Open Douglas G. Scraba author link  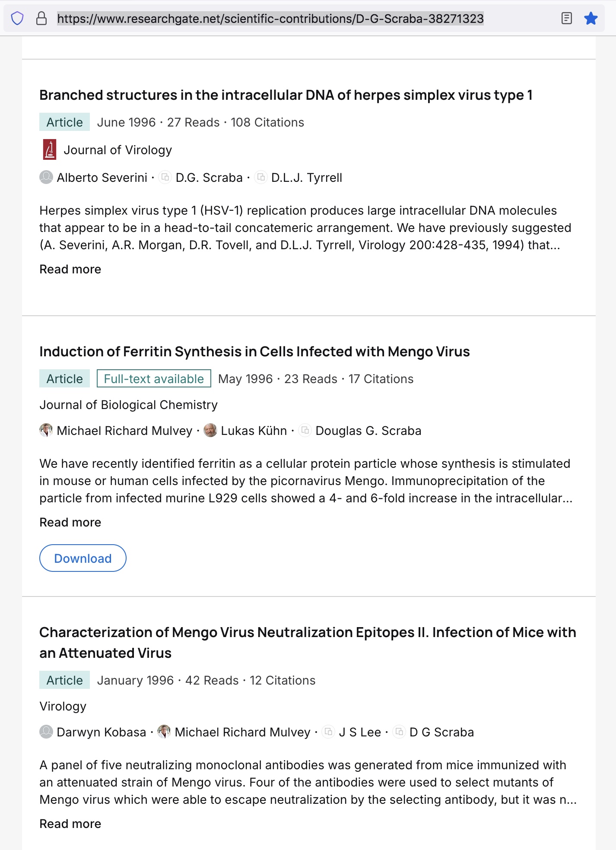pos(368,431)
